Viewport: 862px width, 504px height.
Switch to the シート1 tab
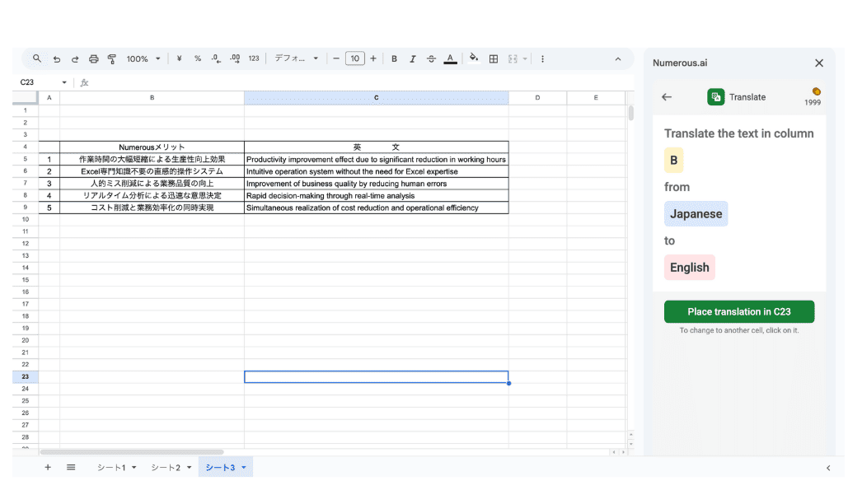(x=111, y=468)
